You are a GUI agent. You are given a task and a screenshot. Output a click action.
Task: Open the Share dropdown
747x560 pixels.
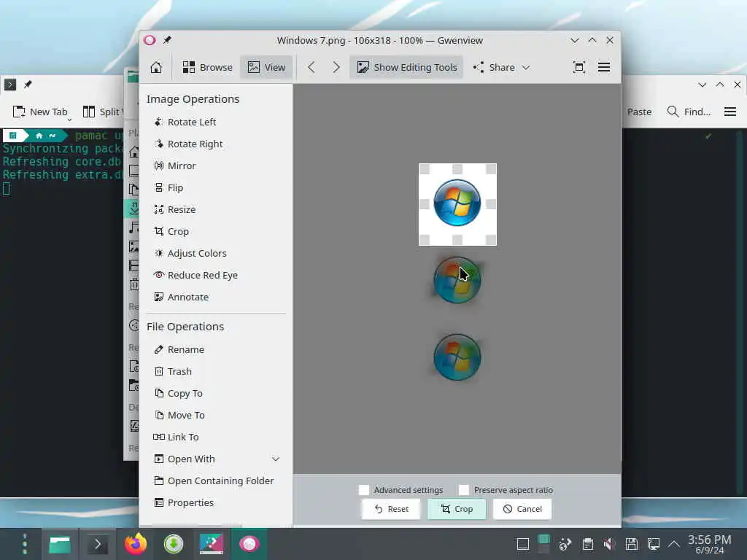coord(502,67)
